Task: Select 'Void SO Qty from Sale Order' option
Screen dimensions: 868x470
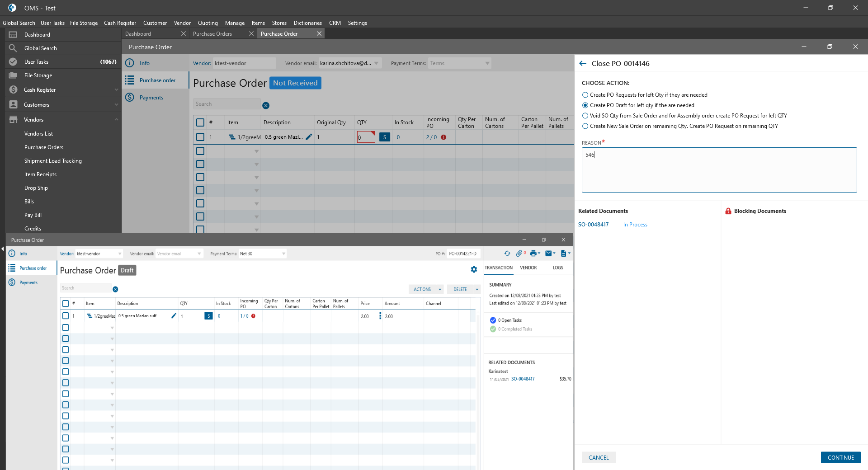Action: 585,116
